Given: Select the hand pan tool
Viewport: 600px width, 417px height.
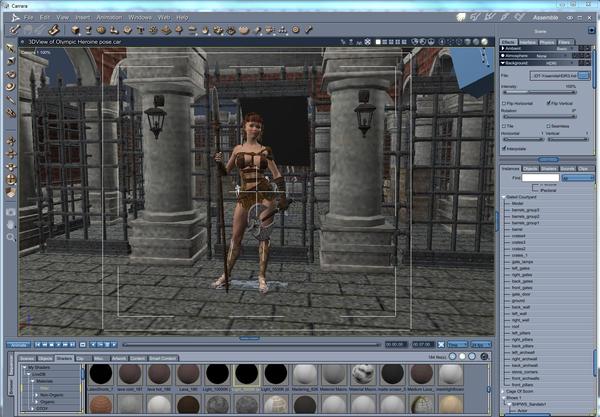Looking at the screenshot, I should pyautogui.click(x=11, y=225).
